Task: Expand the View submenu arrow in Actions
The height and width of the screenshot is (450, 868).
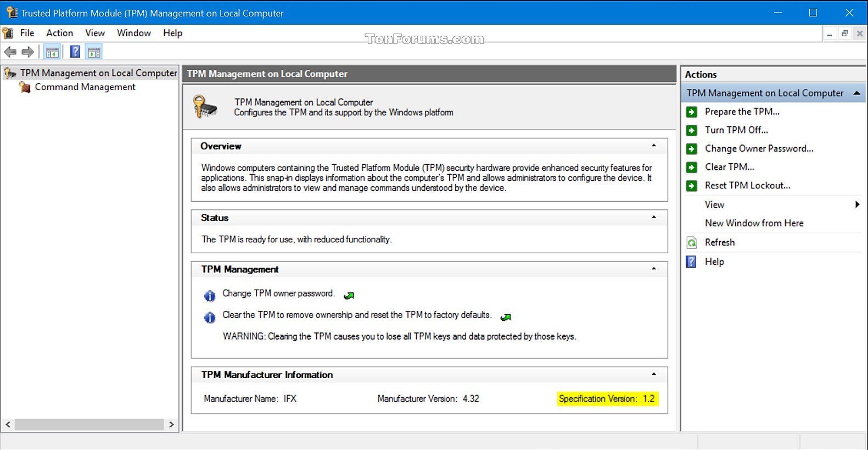Action: click(857, 204)
